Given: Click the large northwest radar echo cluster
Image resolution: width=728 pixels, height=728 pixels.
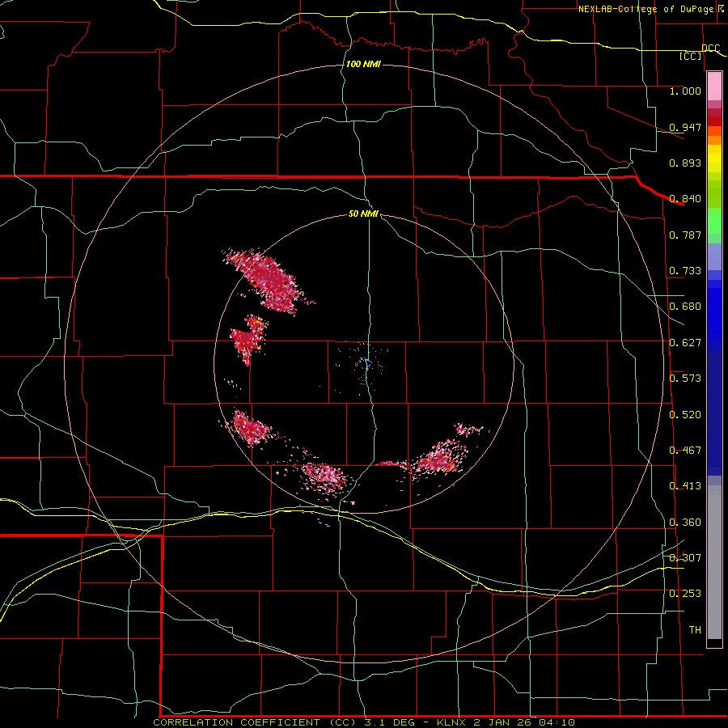Looking at the screenshot, I should point(269,280).
